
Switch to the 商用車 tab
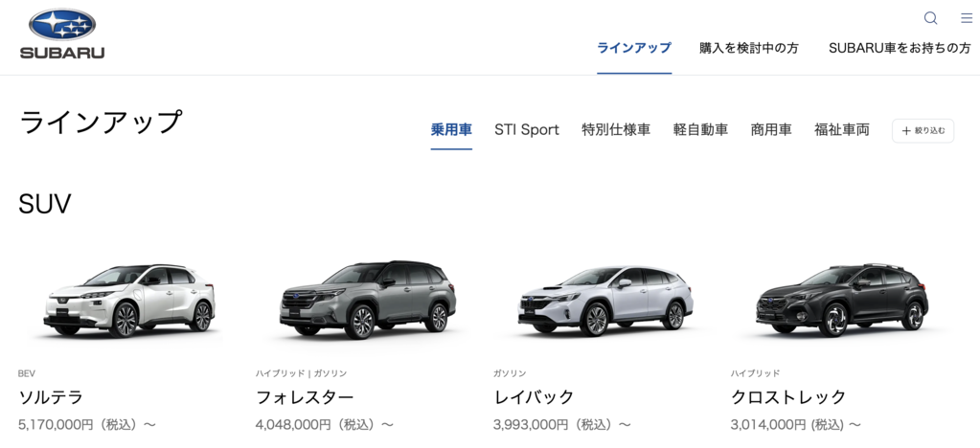tap(771, 130)
